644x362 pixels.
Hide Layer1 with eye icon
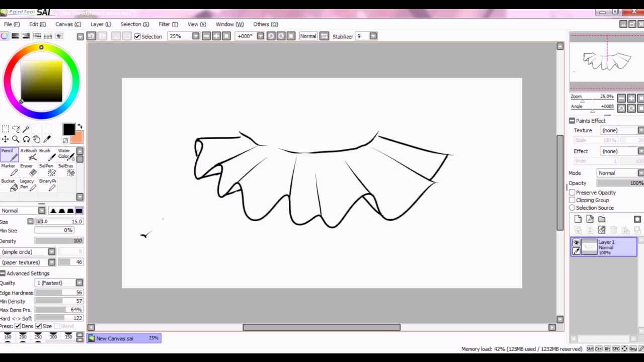pos(577,243)
